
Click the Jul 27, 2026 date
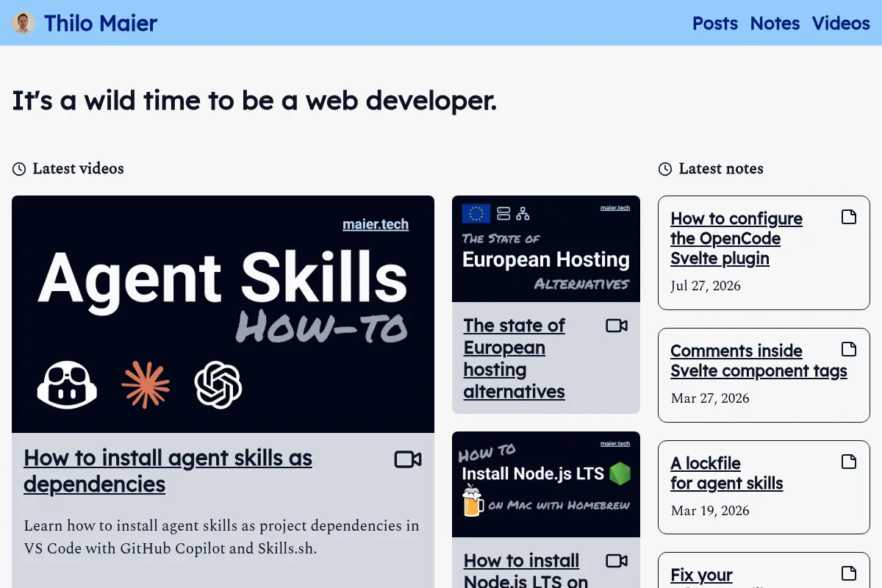pyautogui.click(x=706, y=286)
